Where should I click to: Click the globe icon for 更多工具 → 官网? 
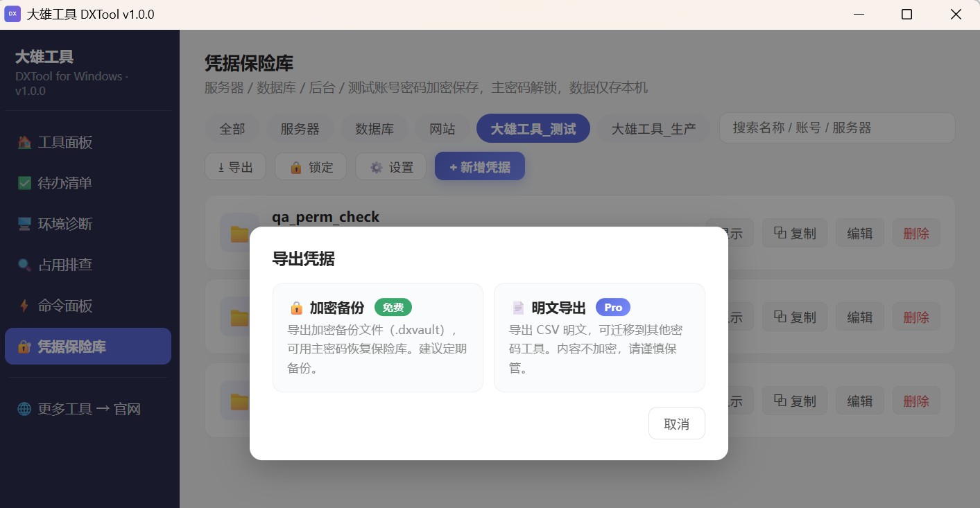24,410
